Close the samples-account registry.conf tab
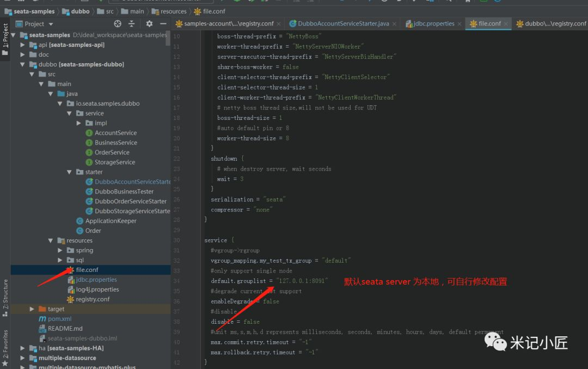Image resolution: width=588 pixels, height=369 pixels. click(279, 24)
